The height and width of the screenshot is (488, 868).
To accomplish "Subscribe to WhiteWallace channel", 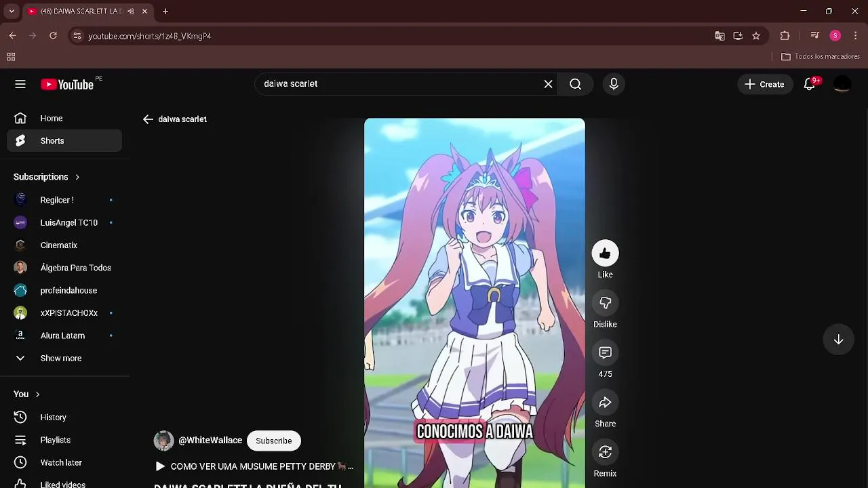I will coord(274,441).
